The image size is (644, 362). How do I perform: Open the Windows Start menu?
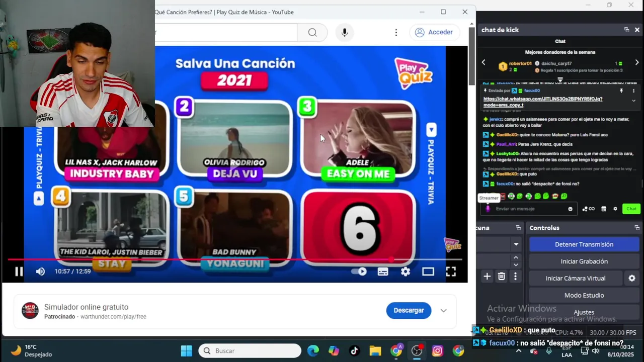pos(186,351)
